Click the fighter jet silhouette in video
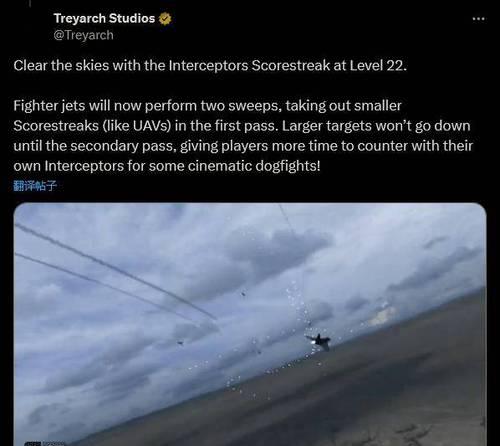The image size is (500, 446). pos(319,341)
